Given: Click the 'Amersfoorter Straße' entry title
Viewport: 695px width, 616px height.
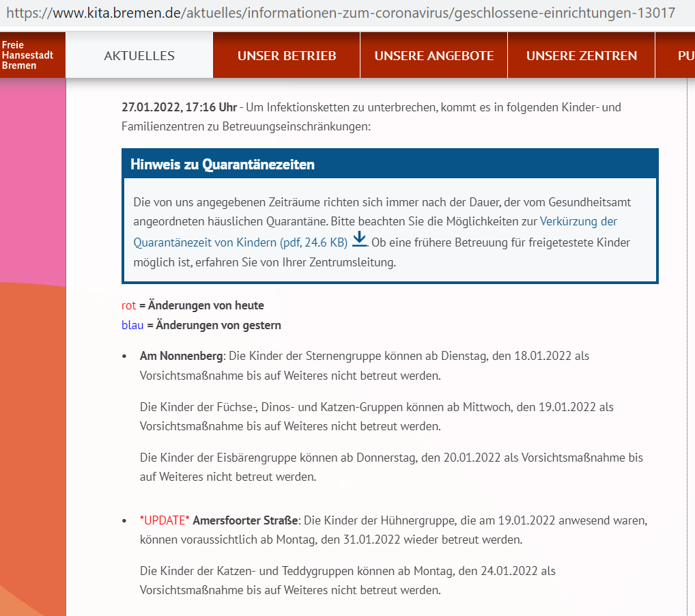Looking at the screenshot, I should click(246, 520).
